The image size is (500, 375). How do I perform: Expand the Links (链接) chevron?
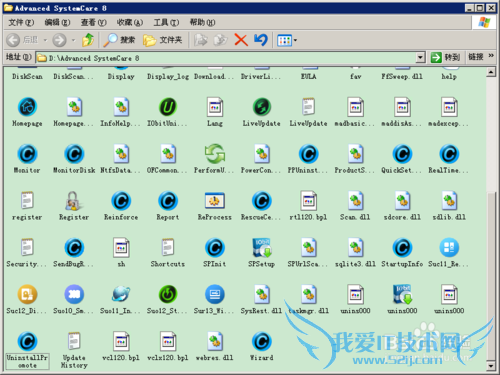491,56
